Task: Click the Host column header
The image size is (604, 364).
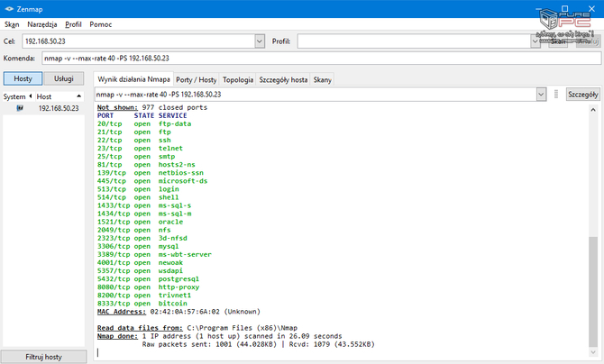Action: [x=59, y=96]
